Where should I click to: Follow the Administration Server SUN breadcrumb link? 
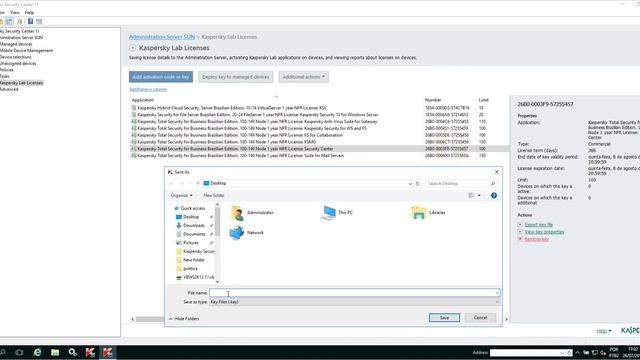tap(162, 37)
